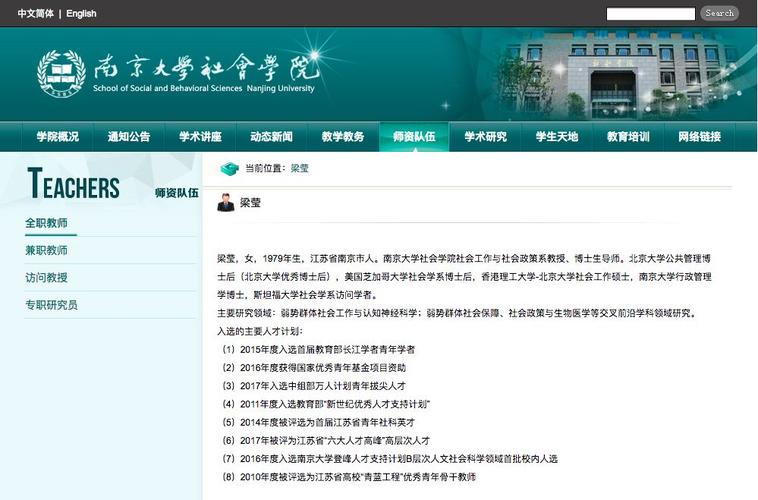This screenshot has width=758, height=500.
Task: Open the 网络链接 menu
Action: [x=700, y=137]
